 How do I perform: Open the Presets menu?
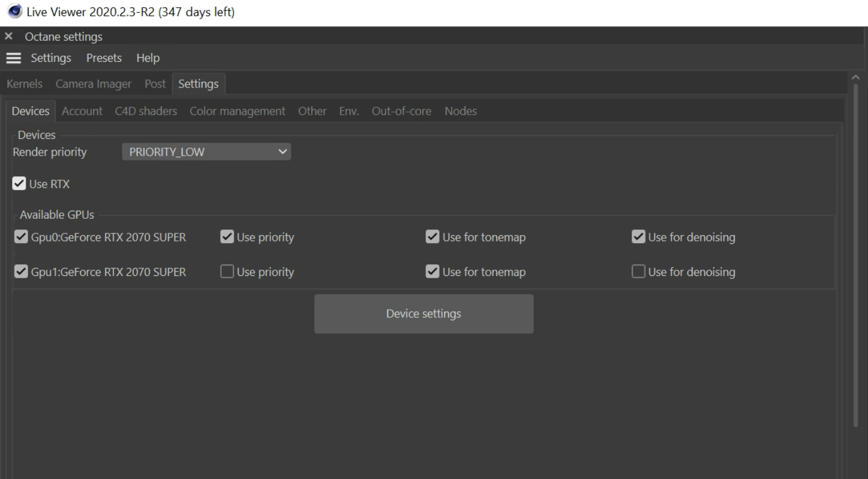coord(104,58)
